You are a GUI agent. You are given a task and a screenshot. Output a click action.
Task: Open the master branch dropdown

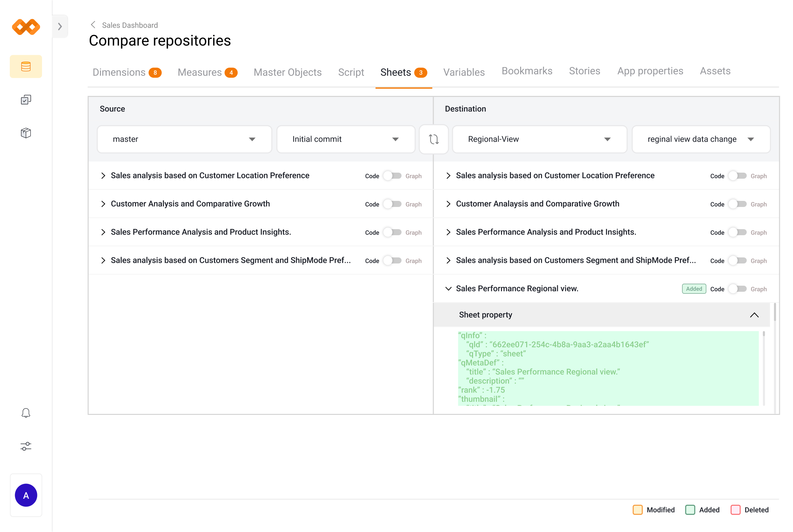pos(184,139)
